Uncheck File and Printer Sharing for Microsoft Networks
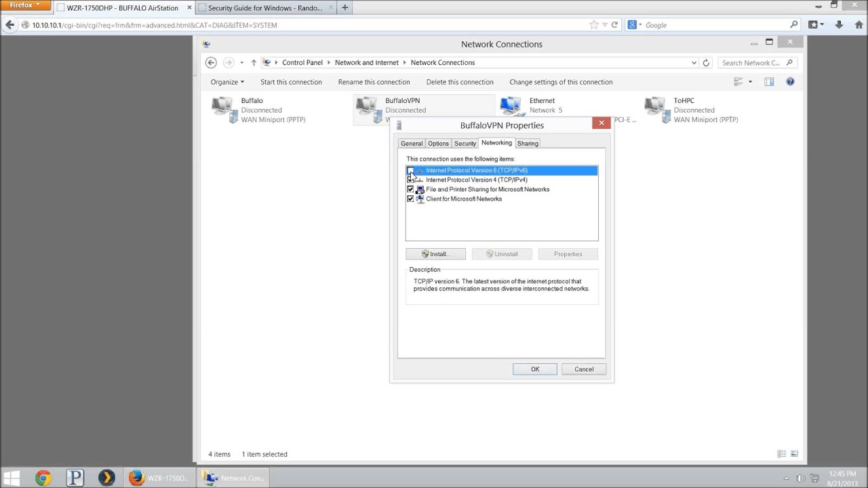 click(x=410, y=190)
